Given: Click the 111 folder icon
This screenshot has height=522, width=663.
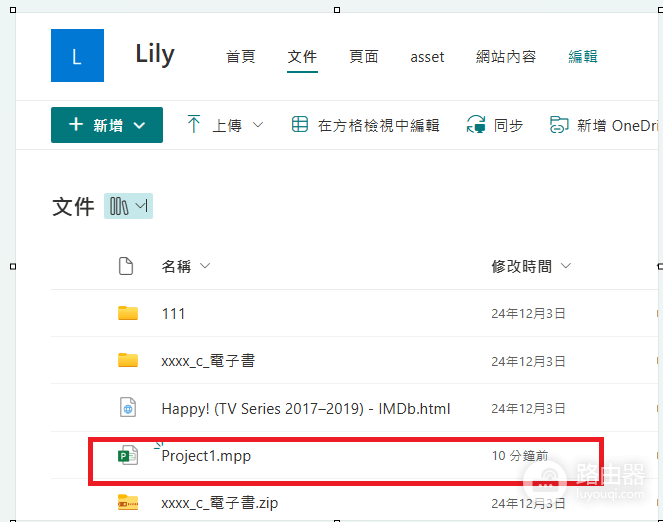Looking at the screenshot, I should tap(128, 313).
